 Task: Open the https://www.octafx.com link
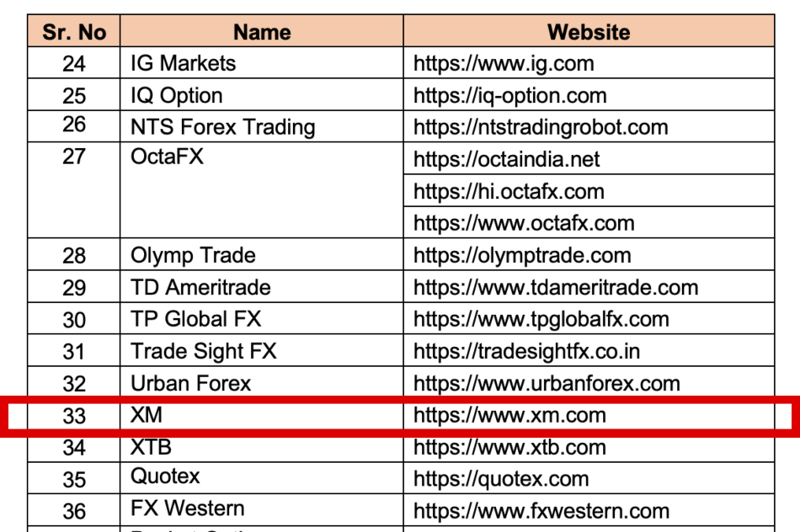[524, 223]
